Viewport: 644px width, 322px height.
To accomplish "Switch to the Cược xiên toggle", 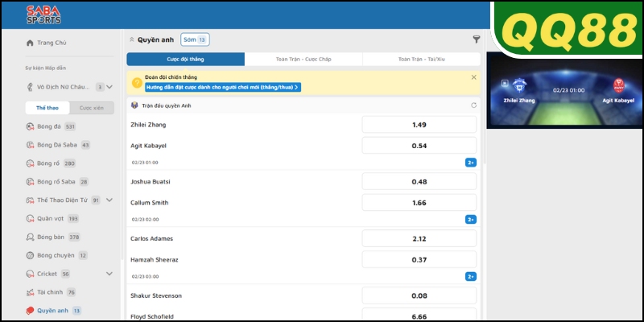I will [x=92, y=108].
